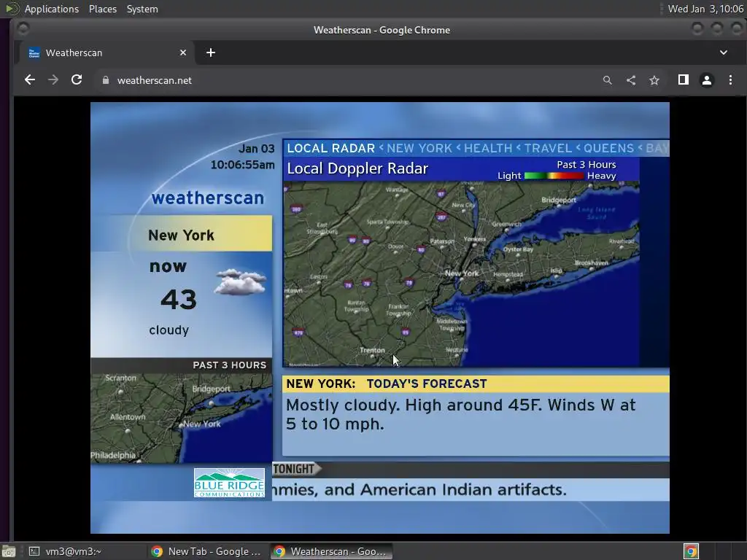Bookmark this page with the star icon
Screen dimensions: 747x560
click(654, 80)
